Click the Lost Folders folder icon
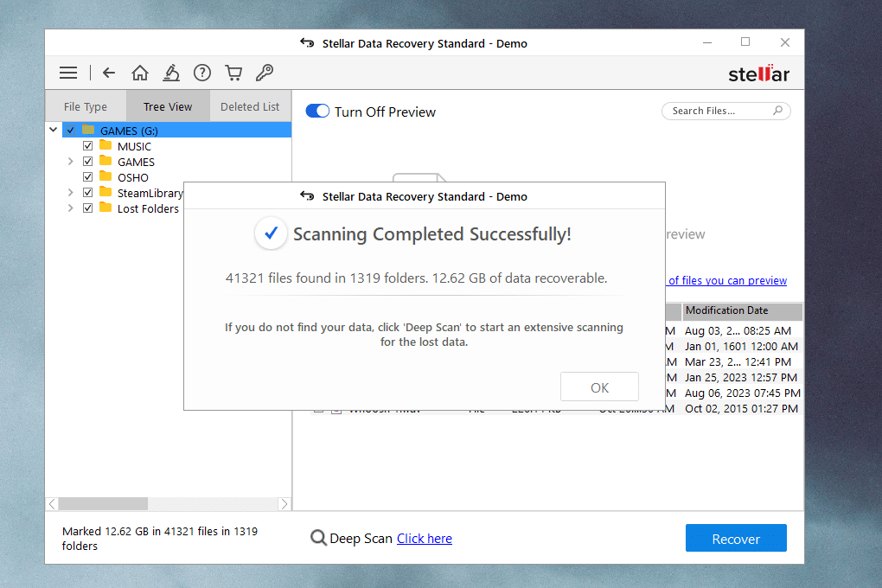Screen dimensions: 882x588 coord(105,208)
